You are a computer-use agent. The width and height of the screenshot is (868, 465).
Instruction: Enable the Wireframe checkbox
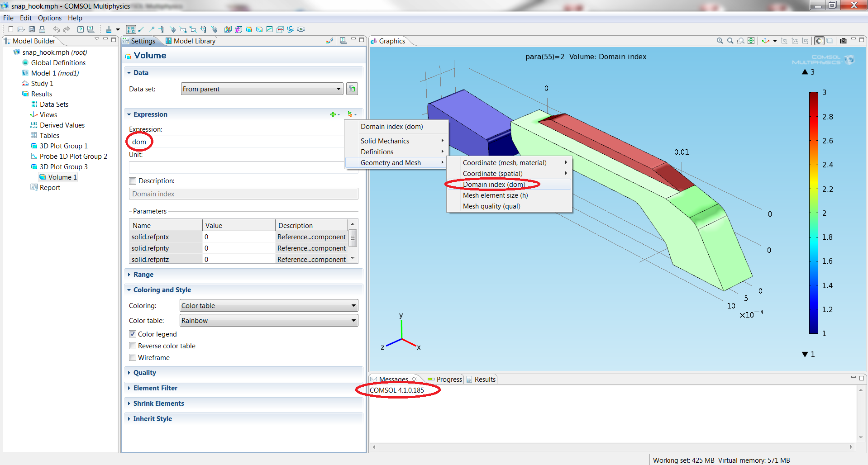pos(133,358)
